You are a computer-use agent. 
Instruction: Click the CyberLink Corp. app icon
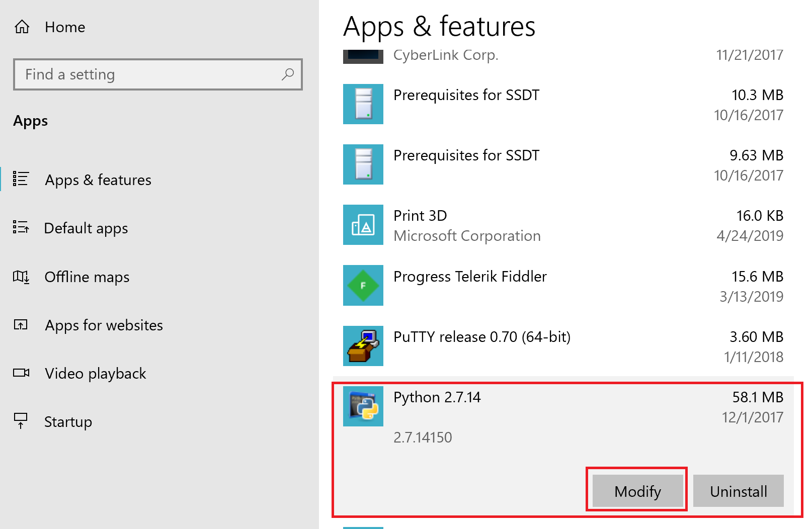(x=363, y=56)
